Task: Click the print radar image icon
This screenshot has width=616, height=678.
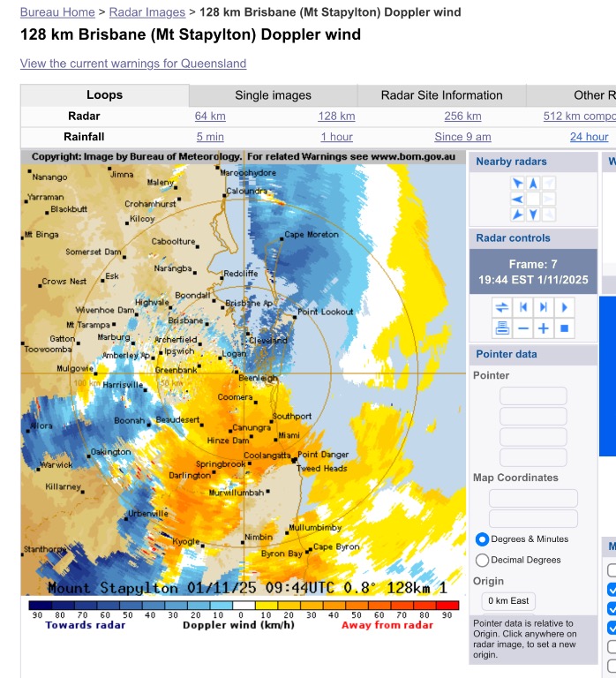Action: [501, 328]
